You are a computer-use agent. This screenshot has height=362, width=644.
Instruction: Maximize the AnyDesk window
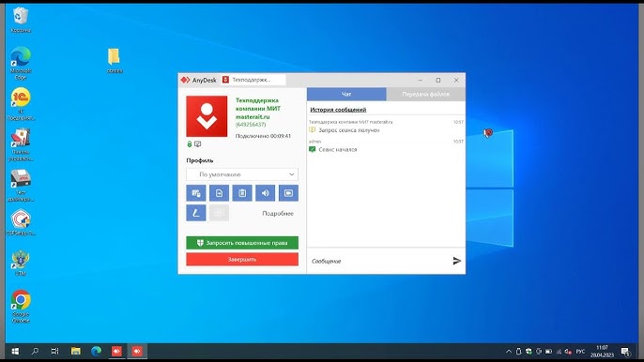point(438,80)
